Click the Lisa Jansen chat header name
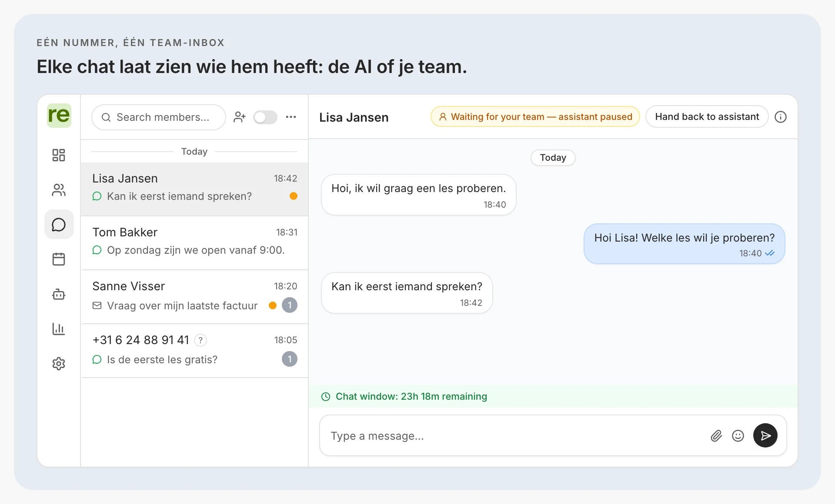Screen dimensions: 835x504 tap(354, 117)
